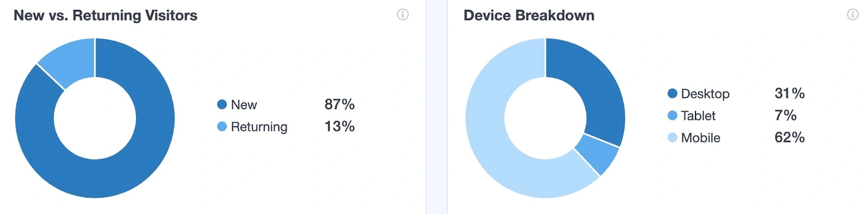Click the Mobile legend dot
This screenshot has width=868, height=214.
[x=672, y=137]
